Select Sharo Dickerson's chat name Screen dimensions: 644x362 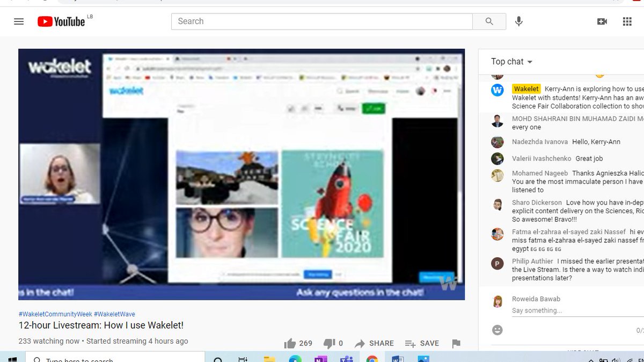click(x=537, y=202)
